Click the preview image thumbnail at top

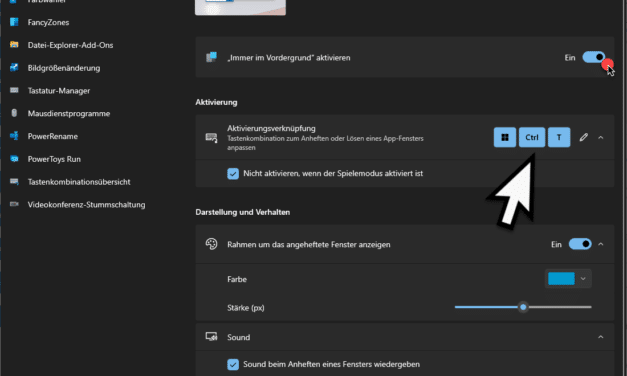240,7
